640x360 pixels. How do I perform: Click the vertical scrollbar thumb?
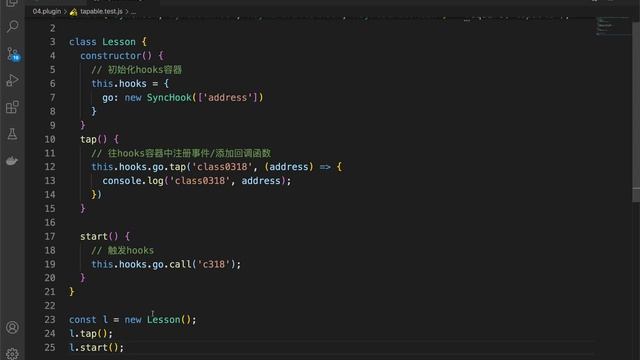pyautogui.click(x=636, y=112)
